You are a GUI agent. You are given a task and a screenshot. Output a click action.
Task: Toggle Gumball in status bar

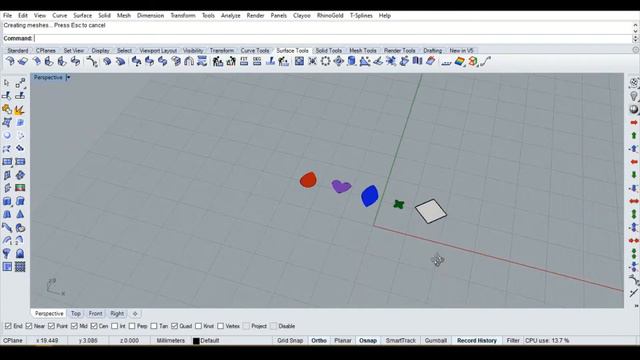coord(436,340)
